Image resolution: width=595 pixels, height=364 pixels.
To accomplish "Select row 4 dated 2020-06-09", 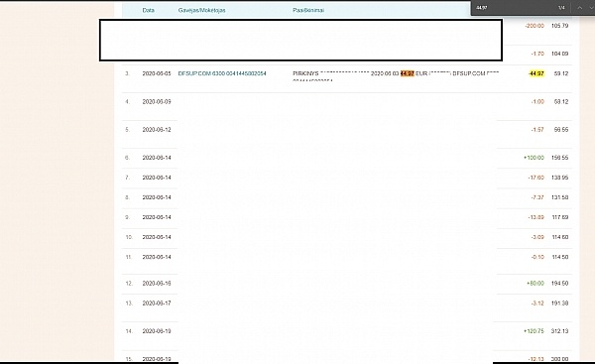I will (x=347, y=102).
